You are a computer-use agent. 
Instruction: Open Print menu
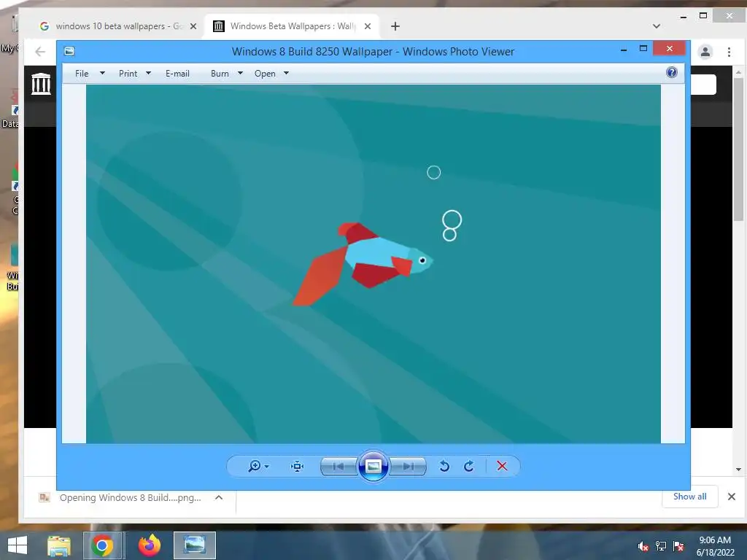128,74
